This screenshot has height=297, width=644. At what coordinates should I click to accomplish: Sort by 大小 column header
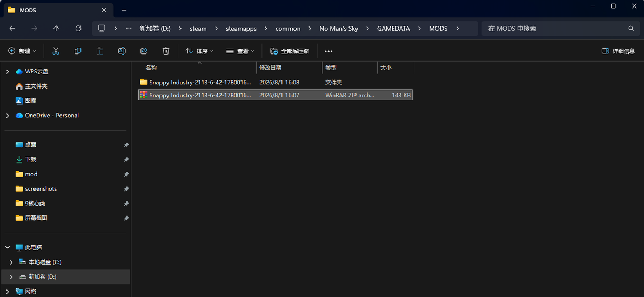click(386, 68)
